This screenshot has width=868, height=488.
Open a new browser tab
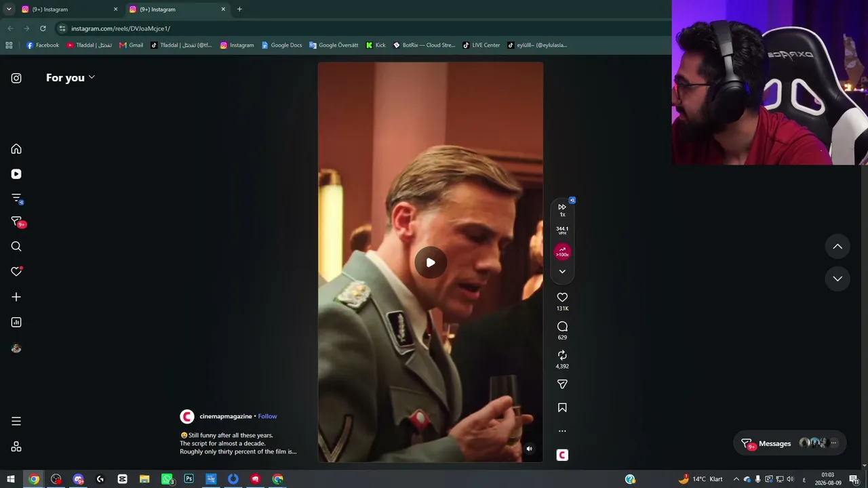(x=239, y=9)
